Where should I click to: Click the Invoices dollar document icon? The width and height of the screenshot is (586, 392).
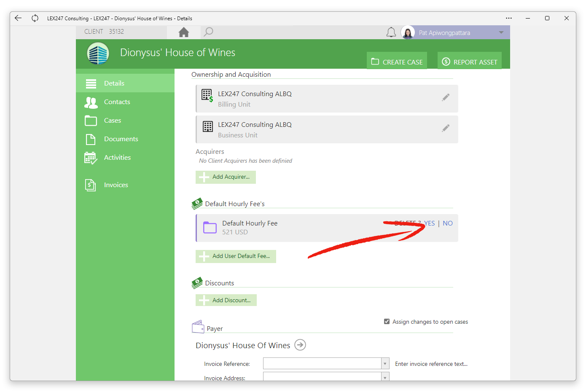click(91, 185)
